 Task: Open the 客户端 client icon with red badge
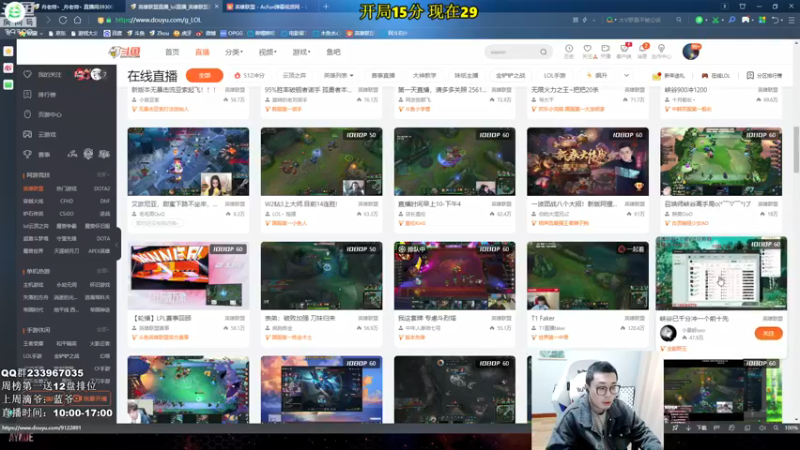coord(623,48)
